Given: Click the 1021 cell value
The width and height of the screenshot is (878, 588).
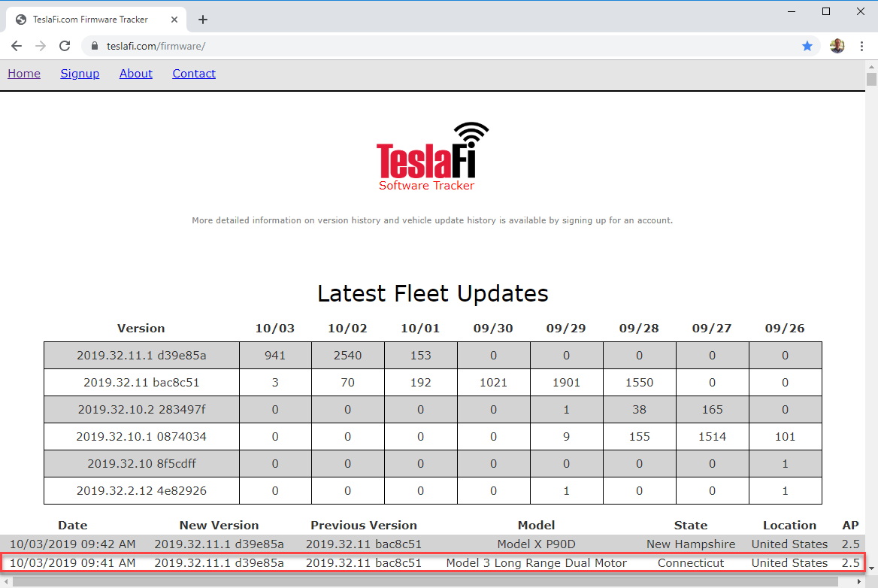Looking at the screenshot, I should tap(493, 383).
